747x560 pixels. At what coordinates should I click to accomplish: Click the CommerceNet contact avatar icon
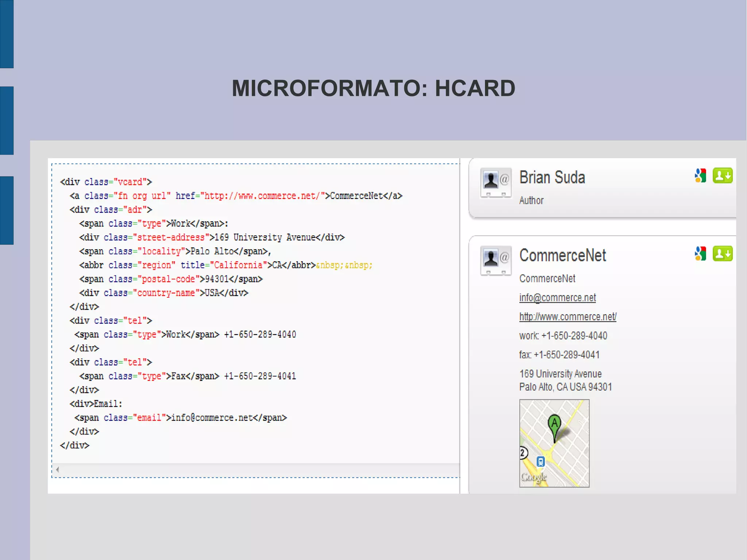(495, 260)
